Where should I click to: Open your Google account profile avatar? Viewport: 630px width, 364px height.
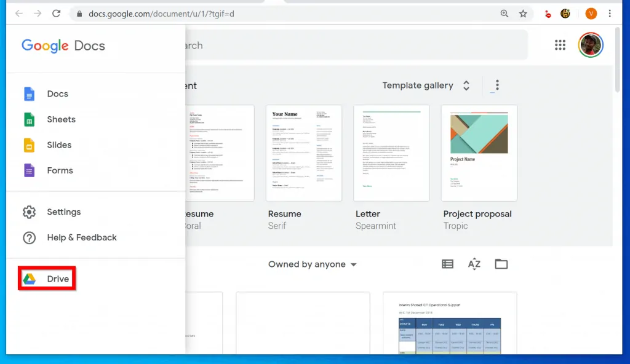[x=590, y=45]
